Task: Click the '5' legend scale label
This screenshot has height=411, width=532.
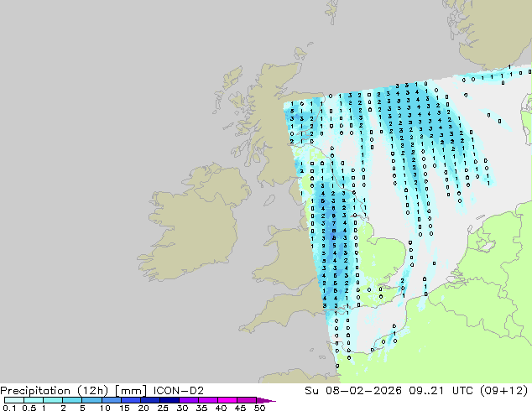Action: tap(82, 408)
